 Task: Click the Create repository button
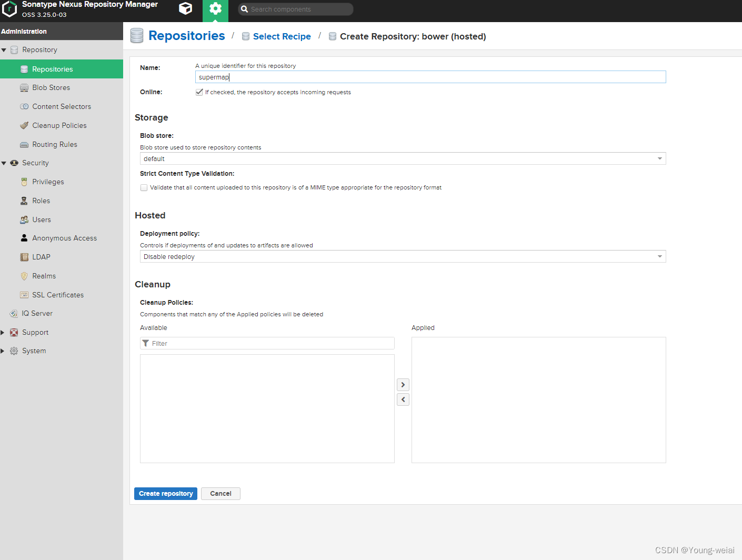(166, 494)
